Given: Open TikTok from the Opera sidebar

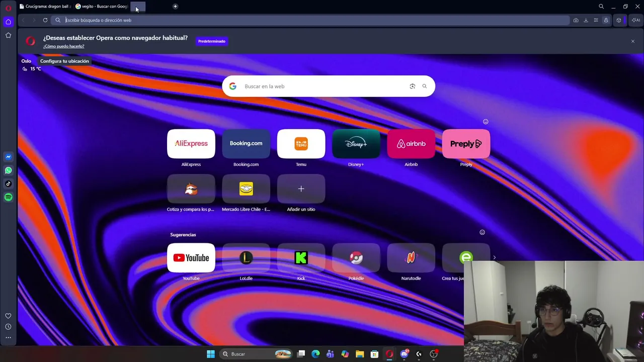Looking at the screenshot, I should (8, 184).
